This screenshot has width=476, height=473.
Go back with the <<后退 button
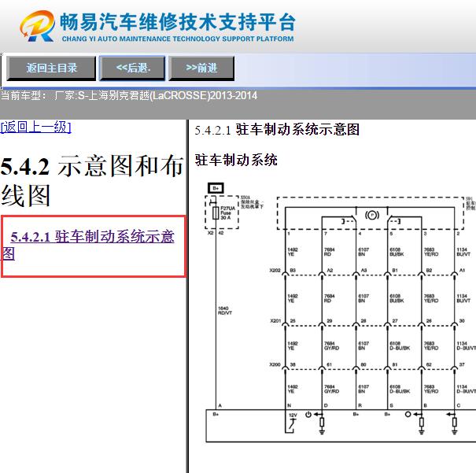[x=133, y=68]
